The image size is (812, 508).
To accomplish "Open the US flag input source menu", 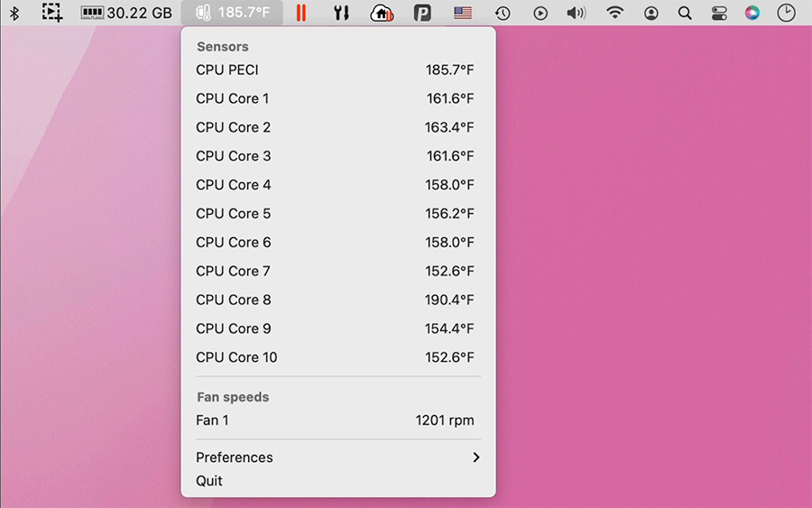I will (x=463, y=13).
